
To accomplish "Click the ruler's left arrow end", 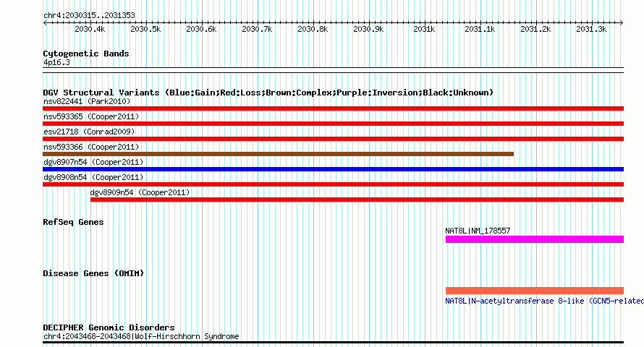I will point(45,22).
